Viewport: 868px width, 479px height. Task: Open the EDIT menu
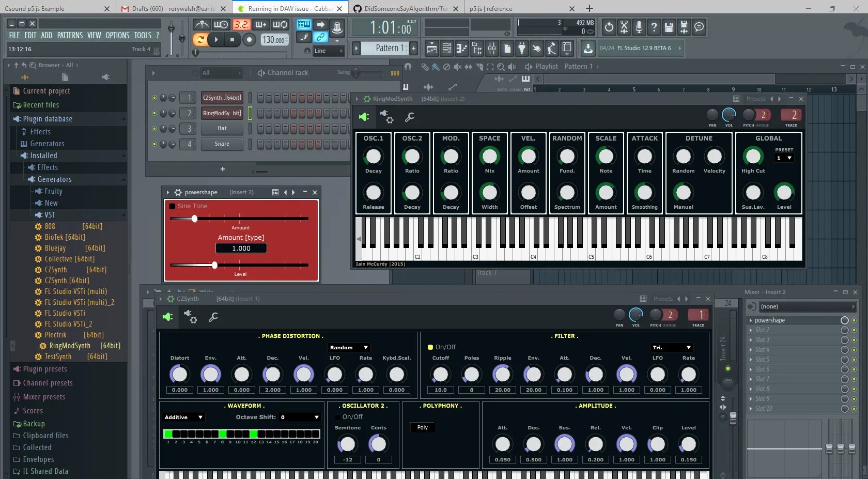(30, 36)
